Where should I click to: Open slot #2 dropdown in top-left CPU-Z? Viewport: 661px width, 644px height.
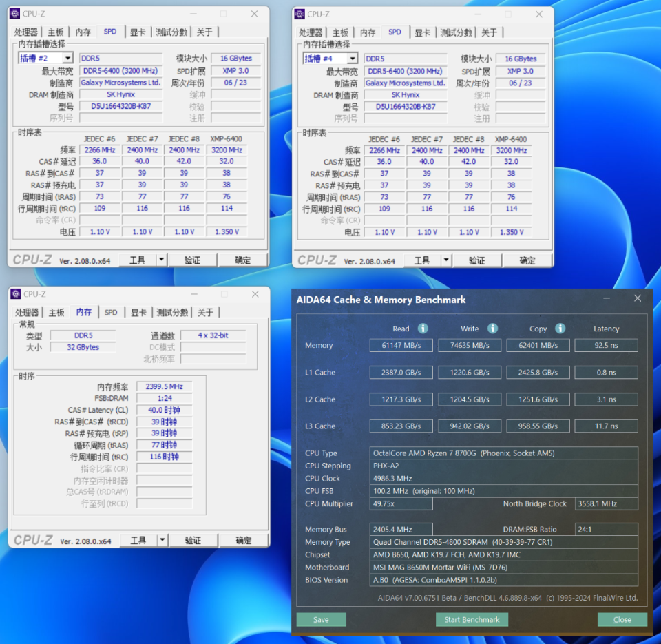[x=67, y=58]
